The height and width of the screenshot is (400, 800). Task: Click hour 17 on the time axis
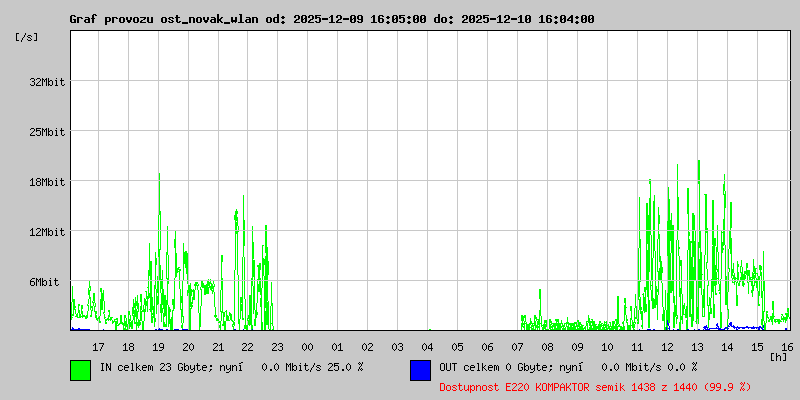tap(98, 347)
